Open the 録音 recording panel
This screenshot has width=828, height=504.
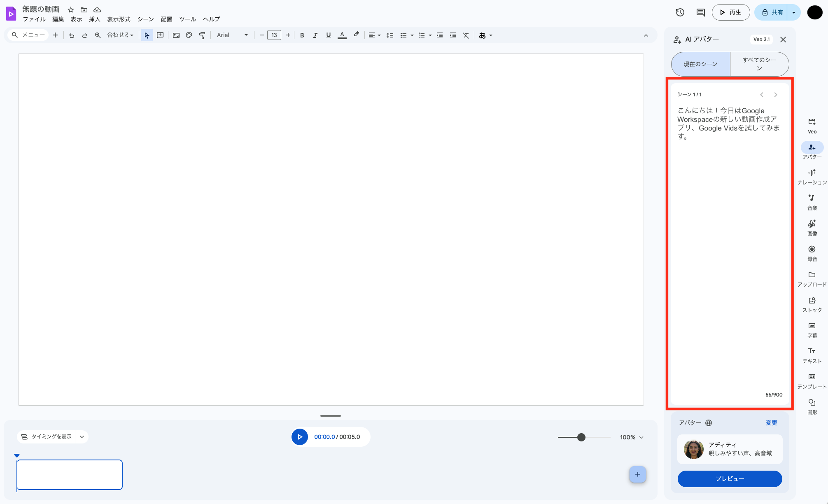click(x=812, y=253)
